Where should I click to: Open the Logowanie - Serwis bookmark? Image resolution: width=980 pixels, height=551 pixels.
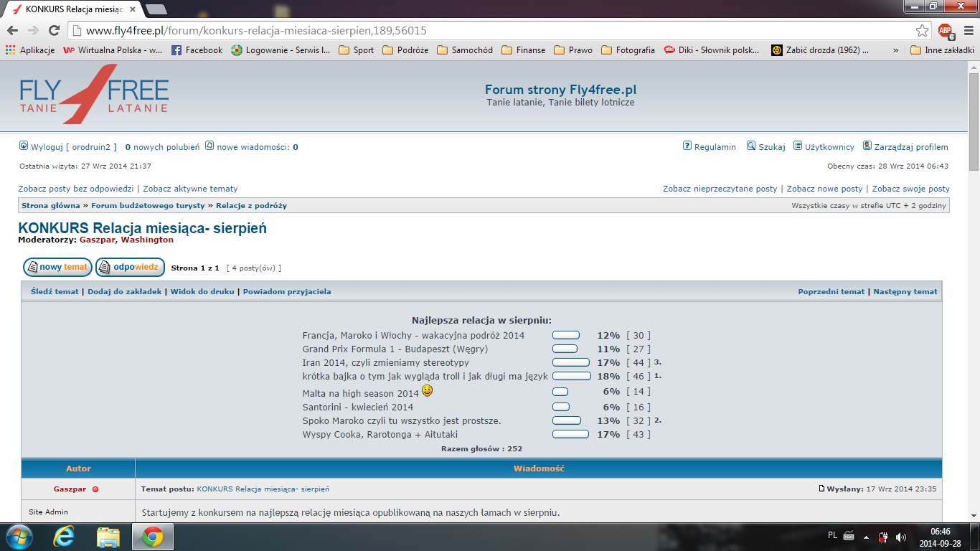click(281, 50)
